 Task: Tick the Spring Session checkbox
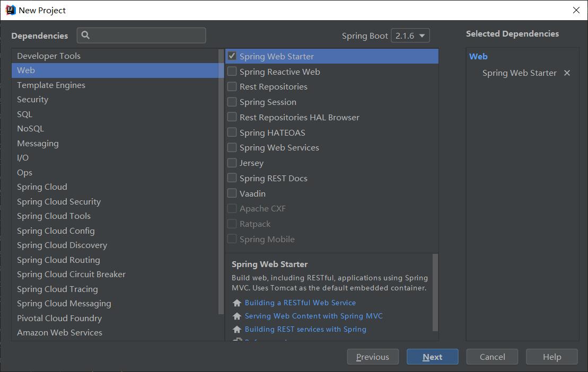click(232, 102)
